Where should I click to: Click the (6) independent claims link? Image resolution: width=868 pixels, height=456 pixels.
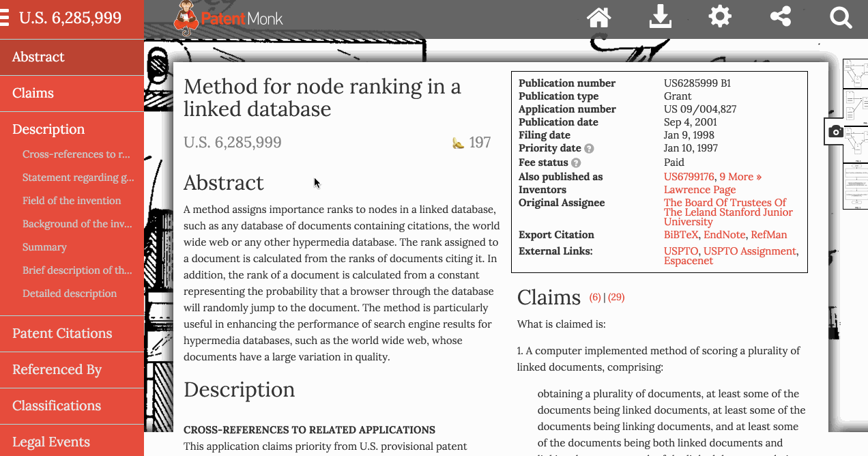(x=596, y=298)
